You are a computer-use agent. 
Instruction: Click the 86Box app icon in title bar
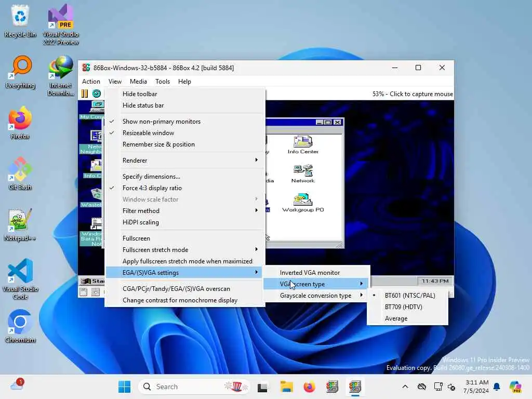(x=86, y=68)
